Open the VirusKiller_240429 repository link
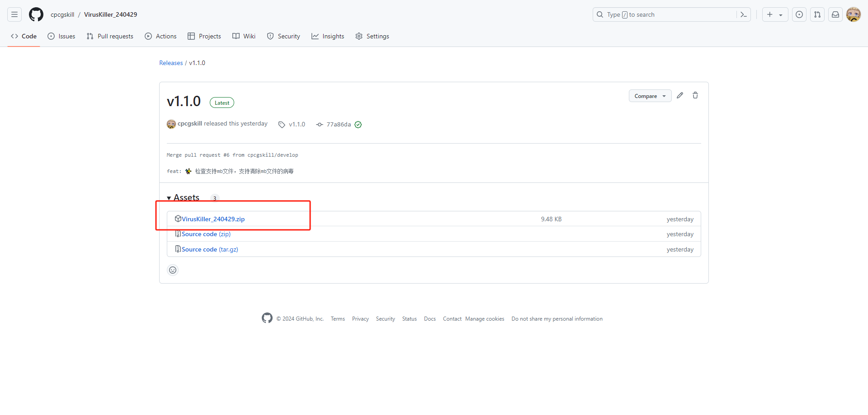This screenshot has width=868, height=415. click(110, 14)
